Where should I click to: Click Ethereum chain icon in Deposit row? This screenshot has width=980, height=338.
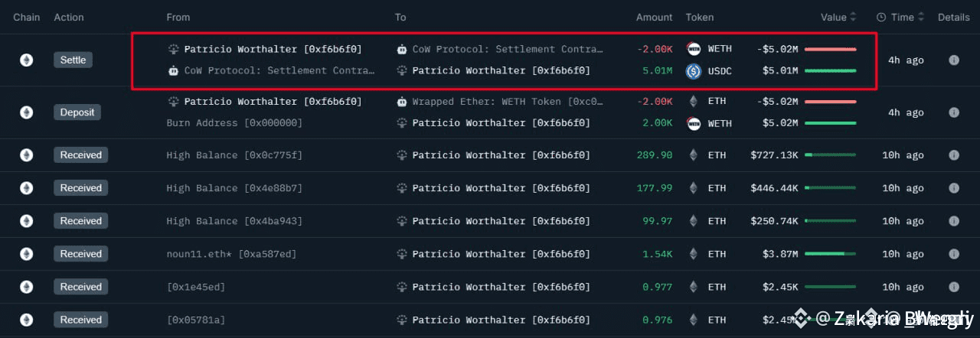(26, 112)
